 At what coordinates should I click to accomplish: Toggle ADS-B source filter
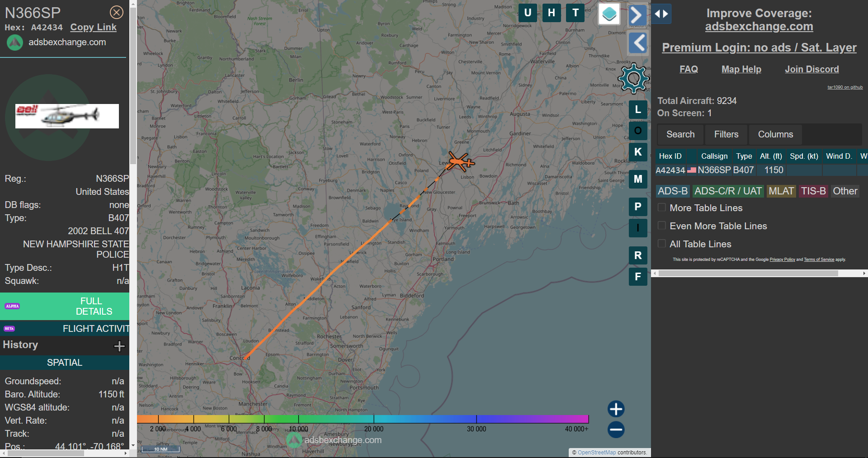(673, 191)
